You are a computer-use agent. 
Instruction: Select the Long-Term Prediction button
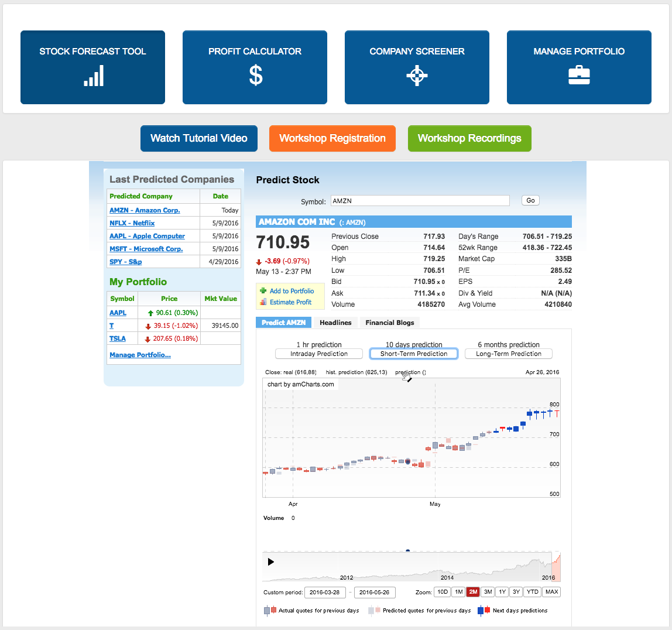(508, 354)
